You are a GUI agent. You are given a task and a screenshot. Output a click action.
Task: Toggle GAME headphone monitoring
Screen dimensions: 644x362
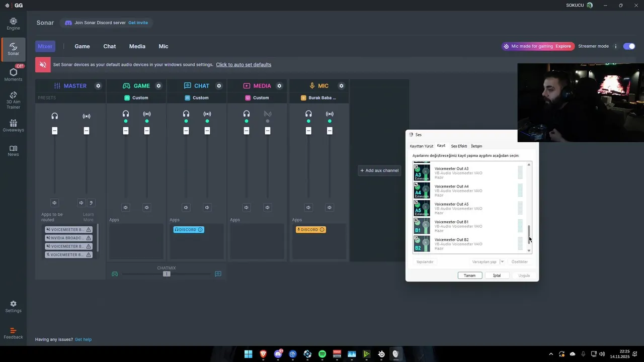coord(126,114)
